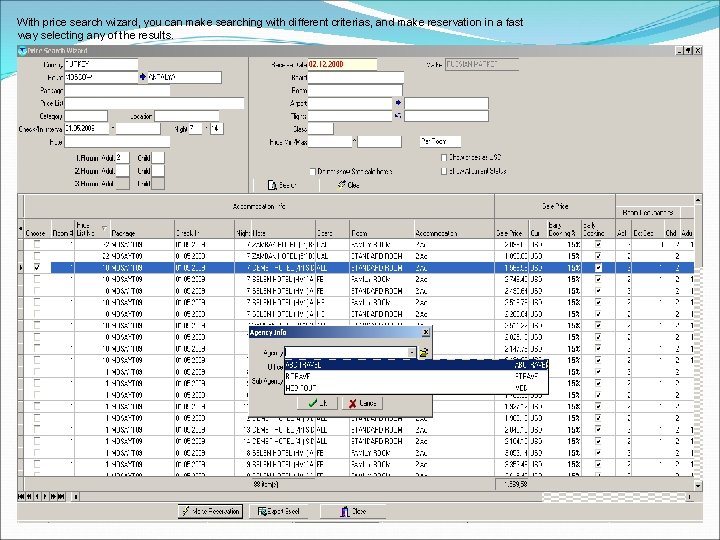The height and width of the screenshot is (540, 720).
Task: Click the Reservation date field
Action: tap(342, 64)
